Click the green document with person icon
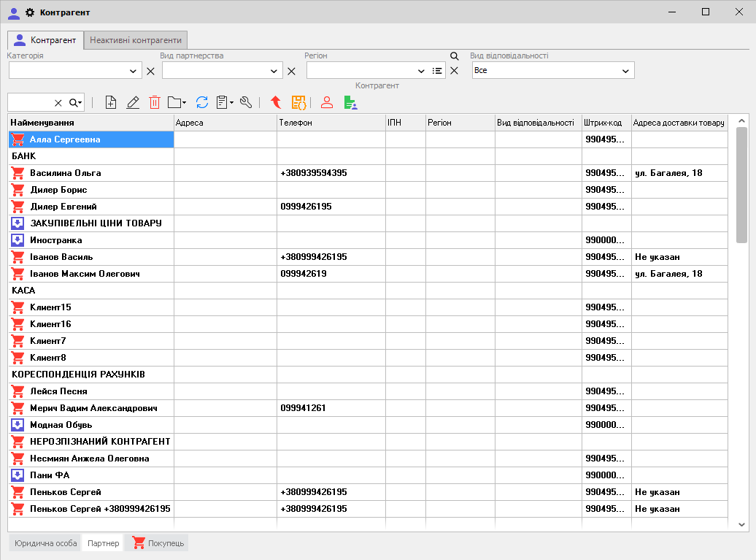756x560 pixels. point(351,103)
